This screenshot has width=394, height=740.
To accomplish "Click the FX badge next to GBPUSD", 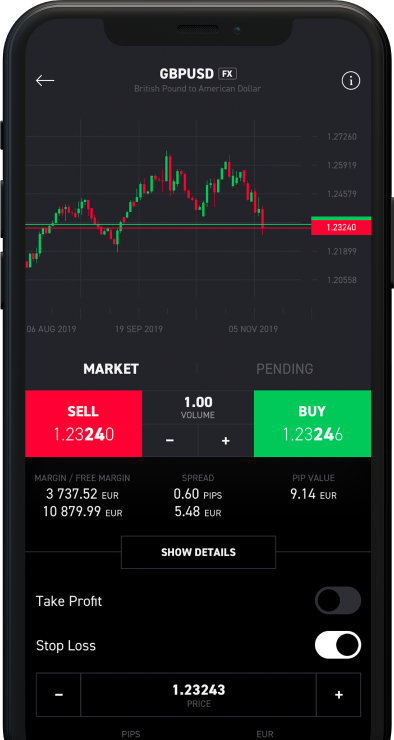I will pos(227,74).
